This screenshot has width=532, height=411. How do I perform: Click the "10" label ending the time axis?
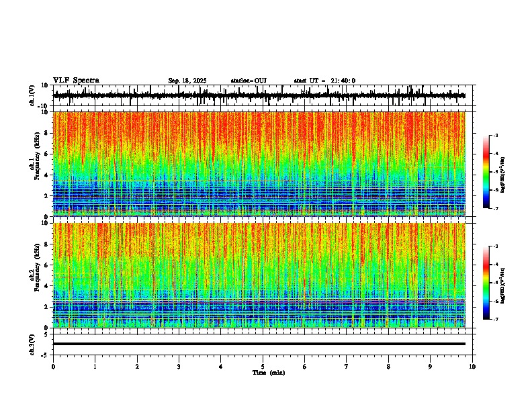(472, 367)
